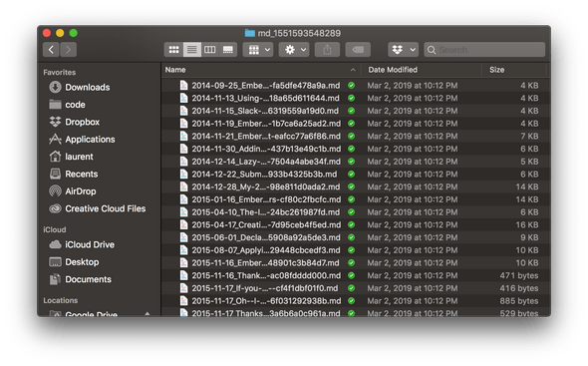The height and width of the screenshot is (366, 588).
Task: Click the Edit Tags toolbar button
Action: pos(358,50)
